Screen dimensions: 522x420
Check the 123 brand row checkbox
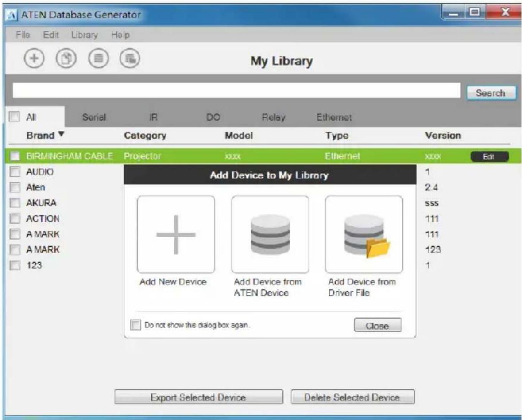[15, 265]
